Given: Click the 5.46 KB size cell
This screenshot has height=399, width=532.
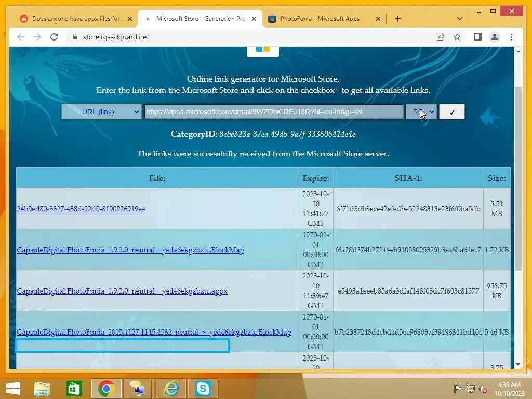Looking at the screenshot, I should 497,332.
